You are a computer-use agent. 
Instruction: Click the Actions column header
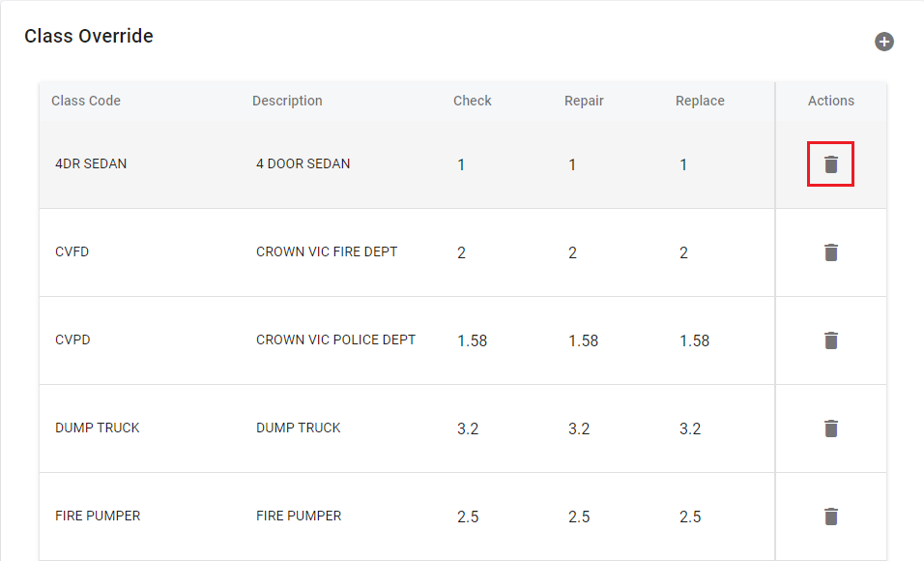[831, 101]
